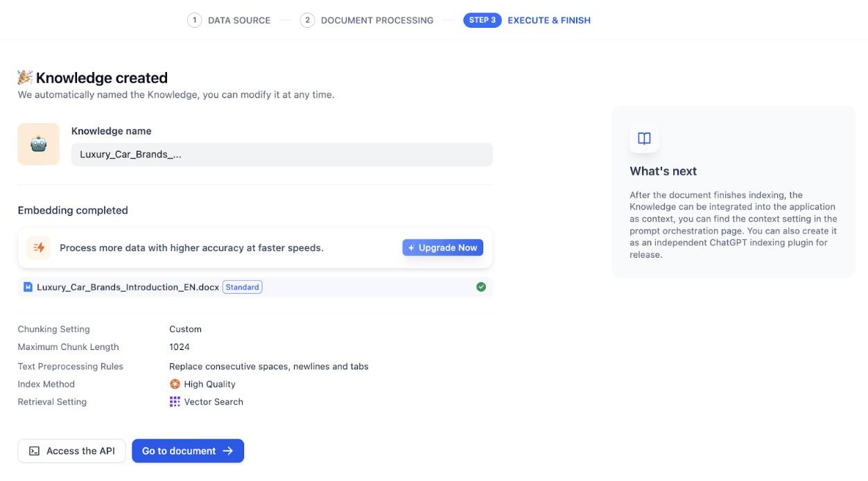Click the plus sign inside Upgrade Now

click(411, 247)
